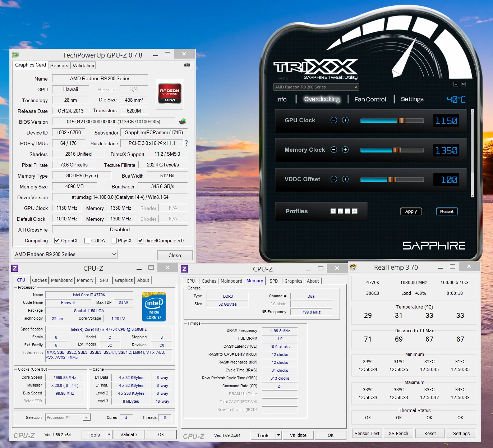This screenshot has width=493, height=448.
Task: Click the Bus Interface question mark icon
Action: (186, 143)
